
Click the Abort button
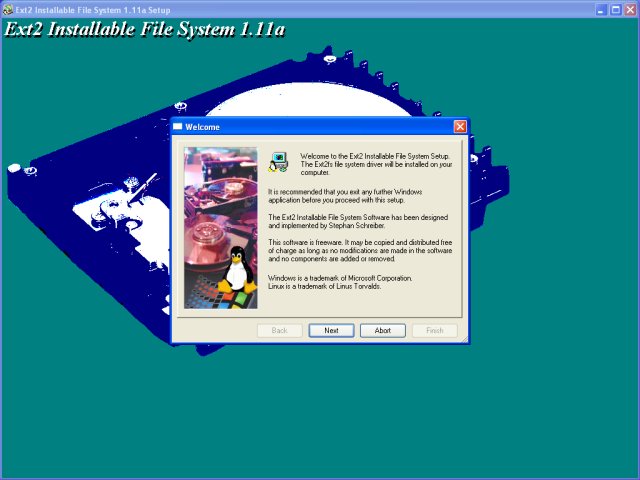pos(382,330)
